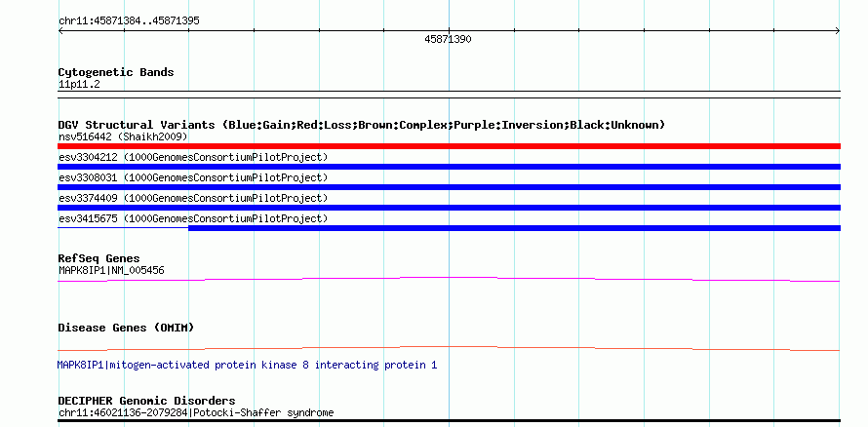Viewport: 868px width, 427px height.
Task: Click the black DECIPHER disorder bar
Action: 449,421
